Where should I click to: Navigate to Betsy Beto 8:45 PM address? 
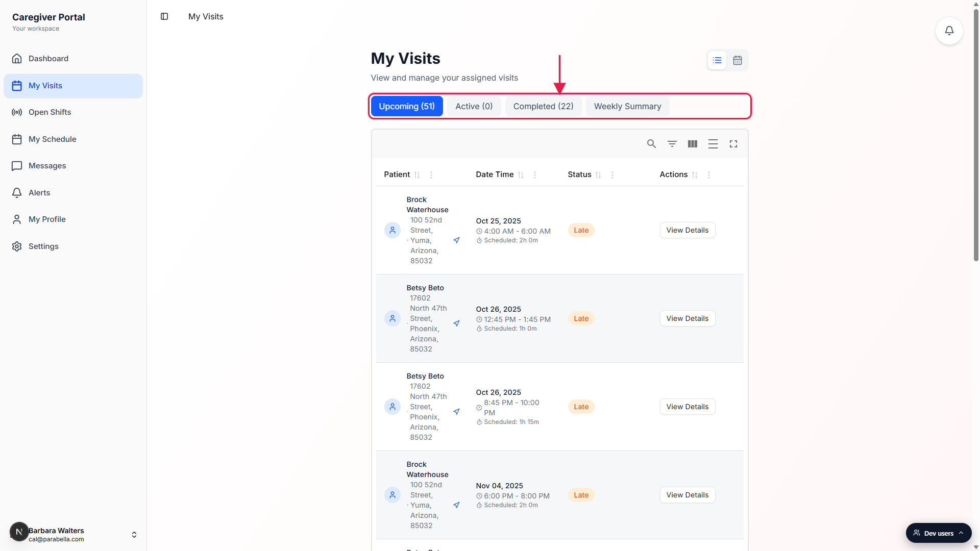click(456, 412)
